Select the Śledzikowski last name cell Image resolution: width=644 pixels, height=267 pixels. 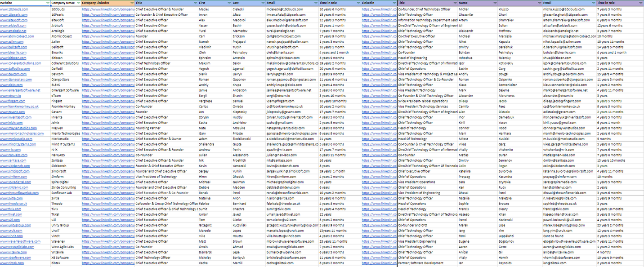point(248,139)
